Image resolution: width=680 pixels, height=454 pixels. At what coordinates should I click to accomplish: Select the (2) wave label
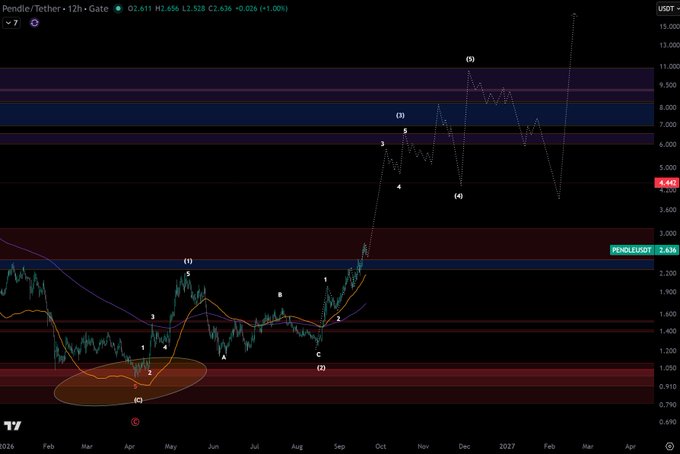click(321, 367)
